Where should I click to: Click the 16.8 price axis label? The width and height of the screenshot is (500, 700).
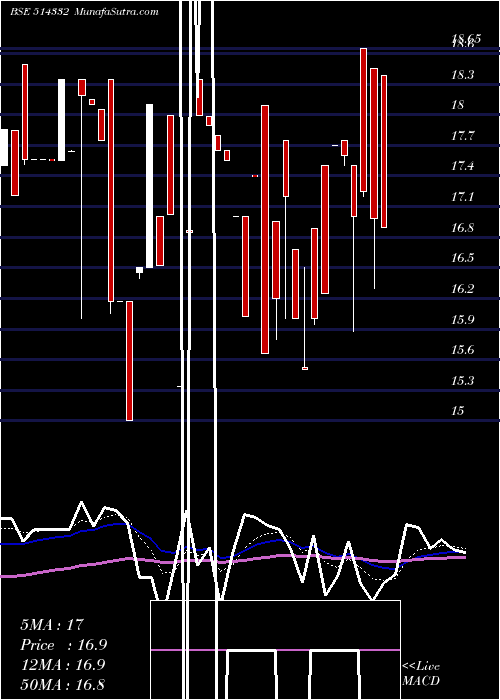point(462,227)
